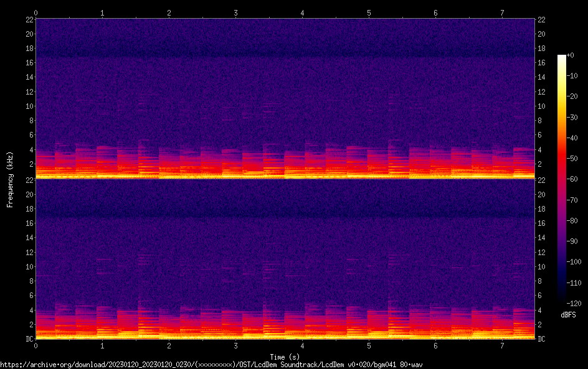
Task: Click the 'DC' label at the bottom left
Action: (29, 339)
